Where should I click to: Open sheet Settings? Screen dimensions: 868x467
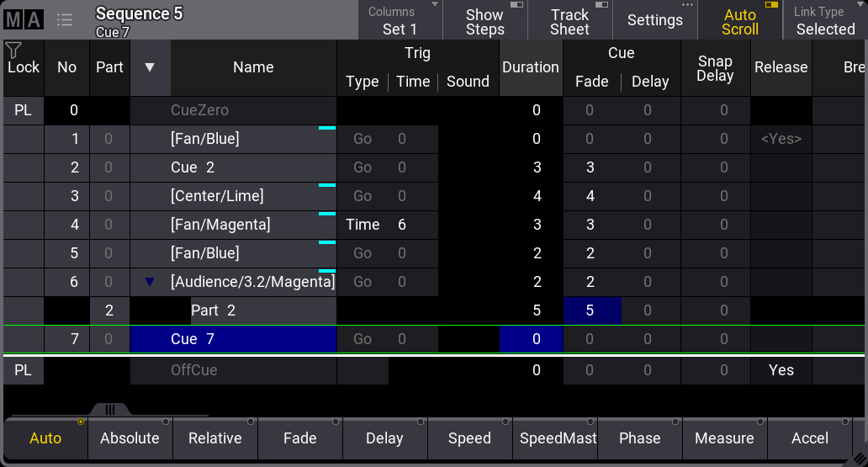pyautogui.click(x=654, y=20)
